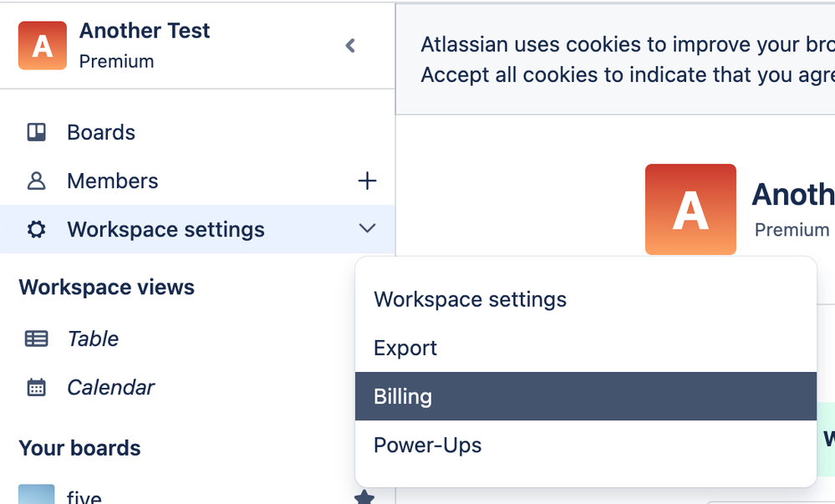This screenshot has height=504, width=835.
Task: Click the large workspace logo image
Action: click(690, 209)
